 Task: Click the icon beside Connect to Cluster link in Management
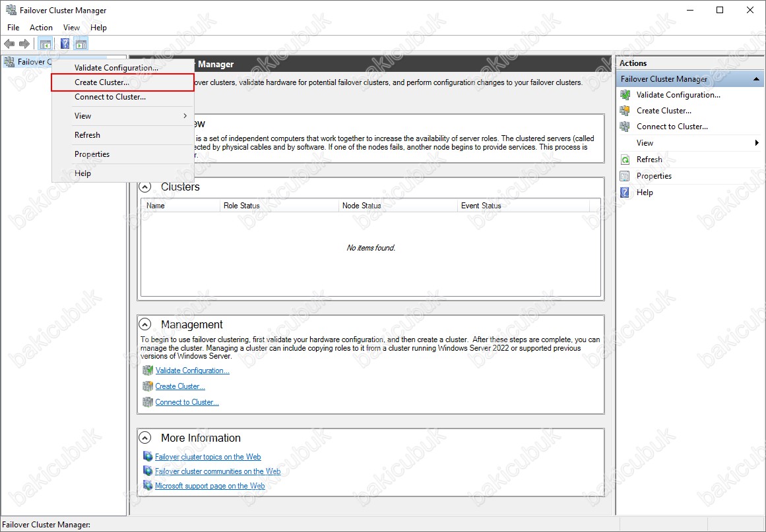tap(148, 402)
